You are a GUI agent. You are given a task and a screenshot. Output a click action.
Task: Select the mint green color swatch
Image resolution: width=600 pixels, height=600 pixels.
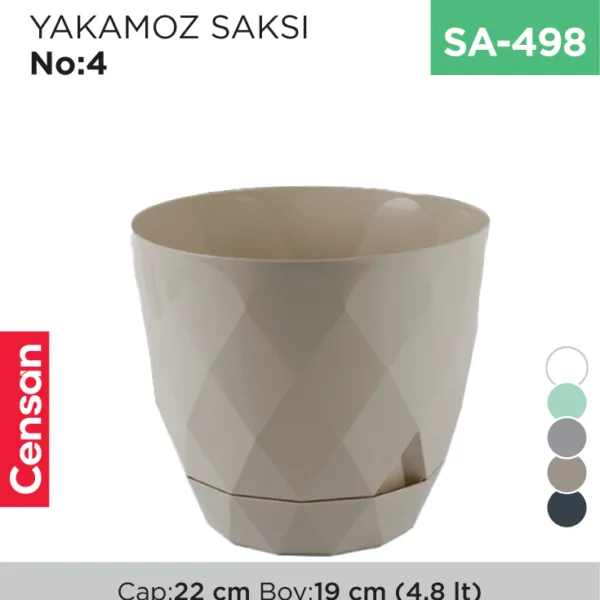coord(567,401)
